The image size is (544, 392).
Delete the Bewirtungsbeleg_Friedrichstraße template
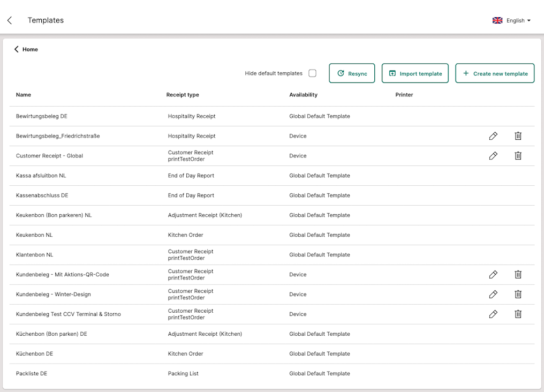coord(518,136)
